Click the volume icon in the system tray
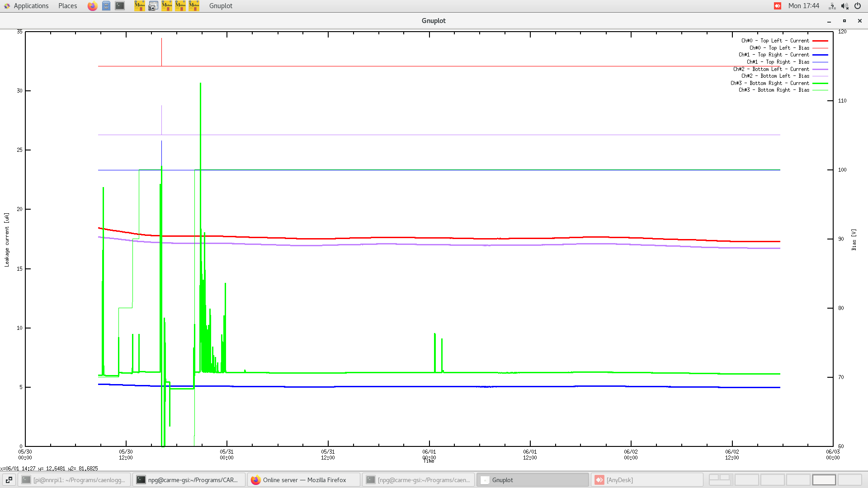 (x=844, y=6)
